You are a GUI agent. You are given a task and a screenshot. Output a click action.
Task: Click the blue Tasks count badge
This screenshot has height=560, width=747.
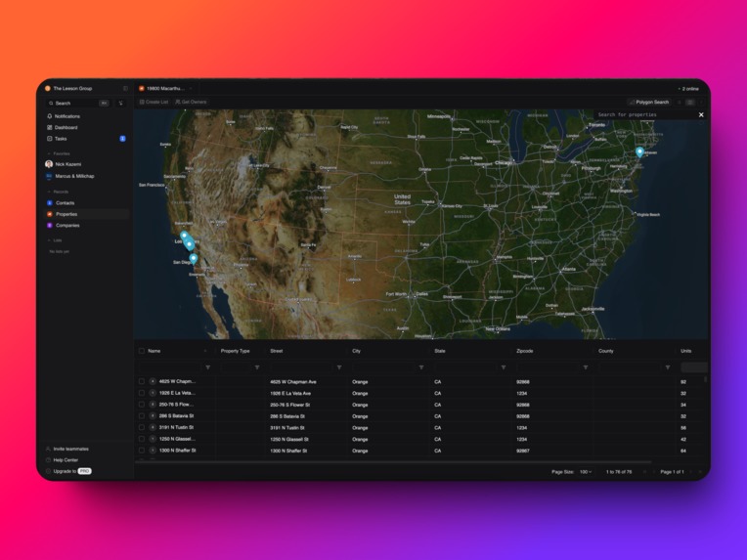click(122, 139)
